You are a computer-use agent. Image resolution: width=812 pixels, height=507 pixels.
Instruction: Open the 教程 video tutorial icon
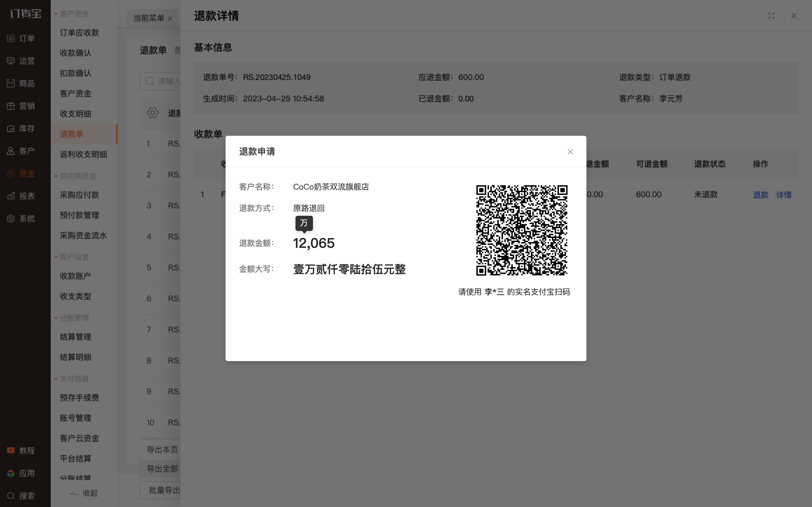click(x=21, y=450)
